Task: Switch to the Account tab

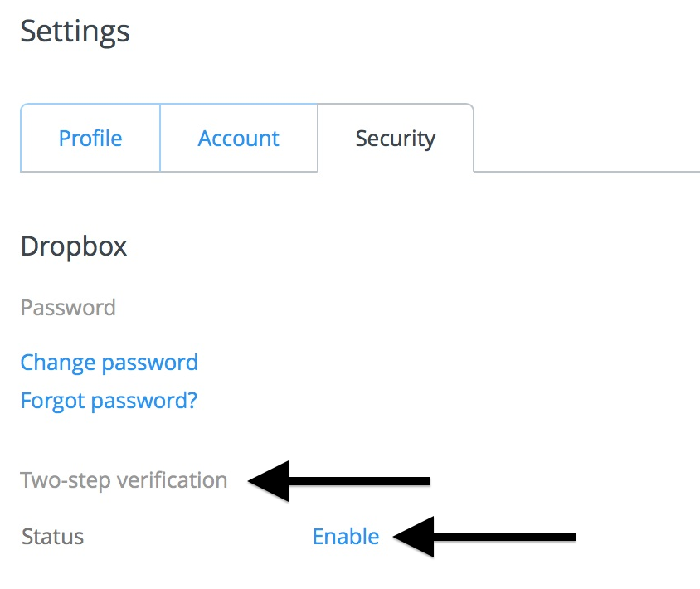Action: 239,138
